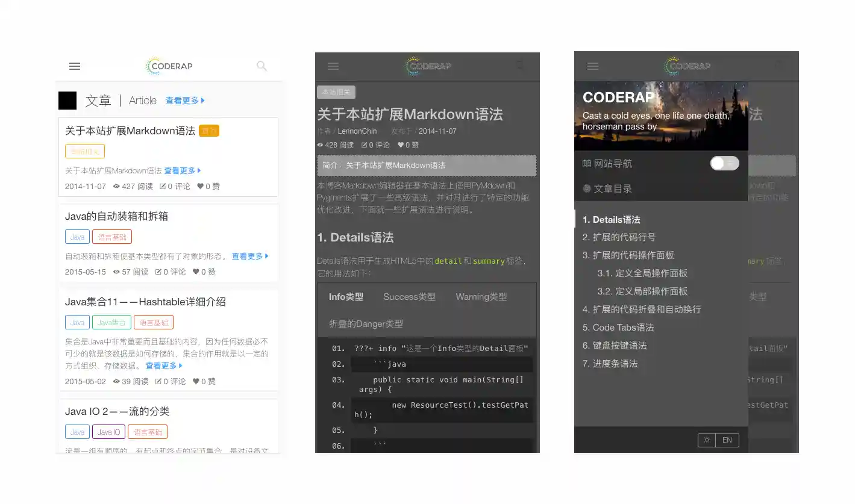Viewport: 855px width, 504px height.
Task: Go to 6. 键盘按键语法 in contents
Action: tap(615, 346)
